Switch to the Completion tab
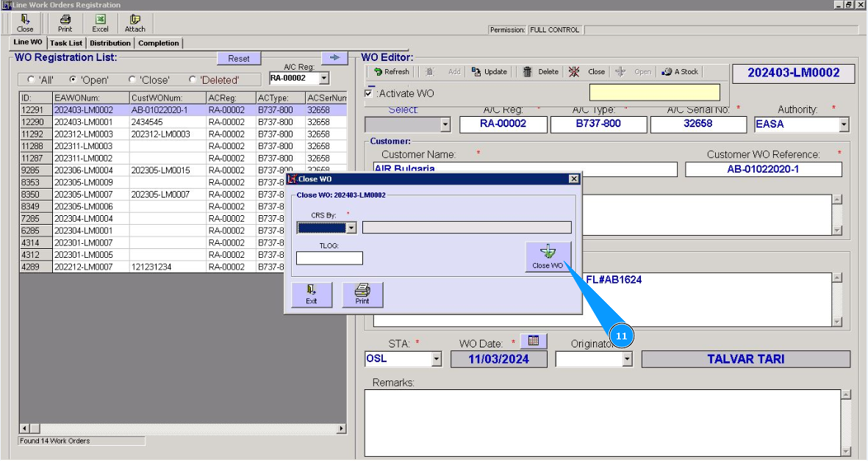The width and height of the screenshot is (868, 462). coord(158,43)
